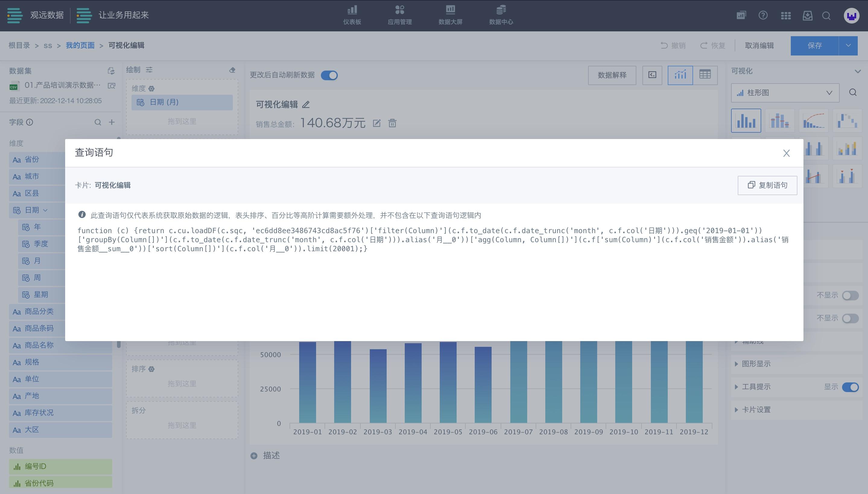Click the field search magnifier icon
The height and width of the screenshot is (494, 868).
(x=98, y=122)
